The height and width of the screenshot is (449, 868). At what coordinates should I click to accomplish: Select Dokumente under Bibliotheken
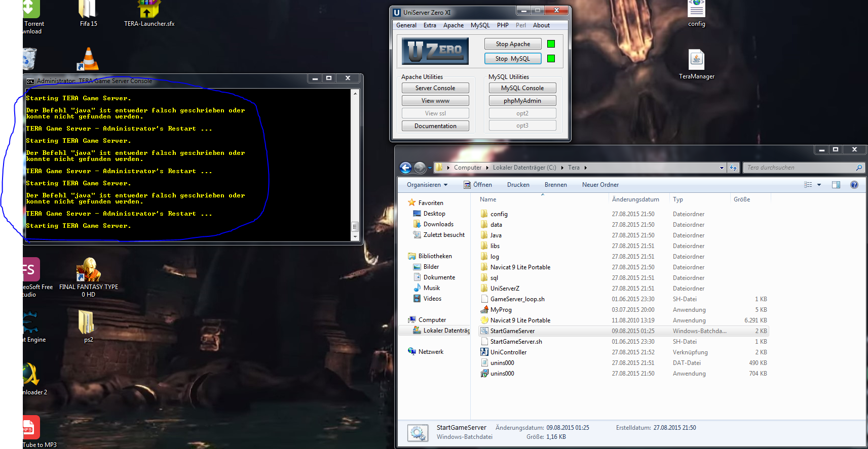pyautogui.click(x=439, y=277)
